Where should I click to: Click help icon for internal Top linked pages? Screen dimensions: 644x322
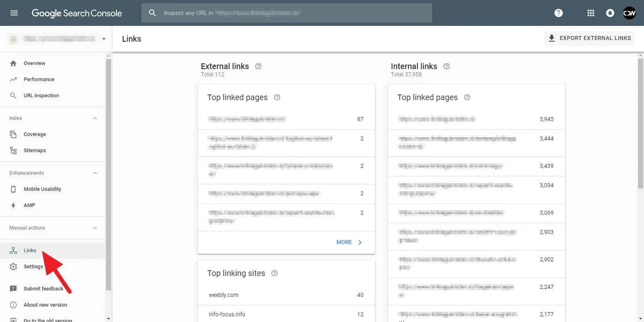[x=467, y=97]
